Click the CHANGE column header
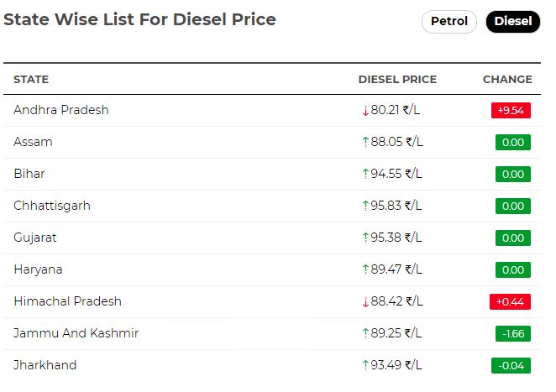 [x=507, y=80]
